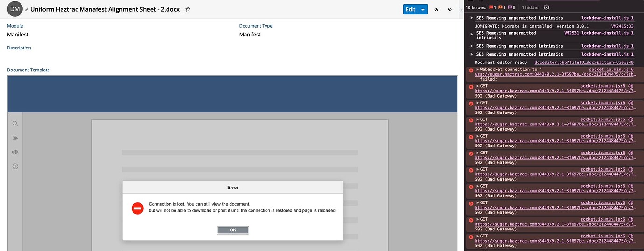This screenshot has height=251, width=644.
Task: Click the double chevron up icon
Action: tap(436, 9)
